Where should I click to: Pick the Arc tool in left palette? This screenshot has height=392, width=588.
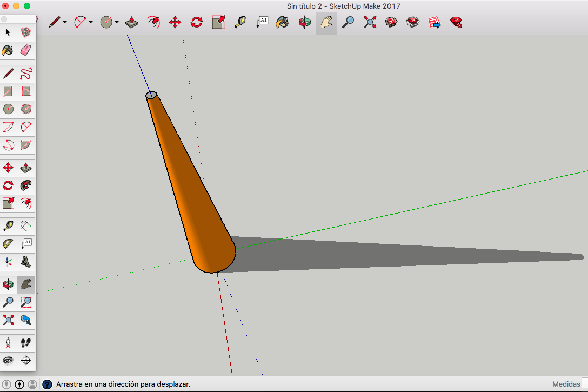coord(8,127)
